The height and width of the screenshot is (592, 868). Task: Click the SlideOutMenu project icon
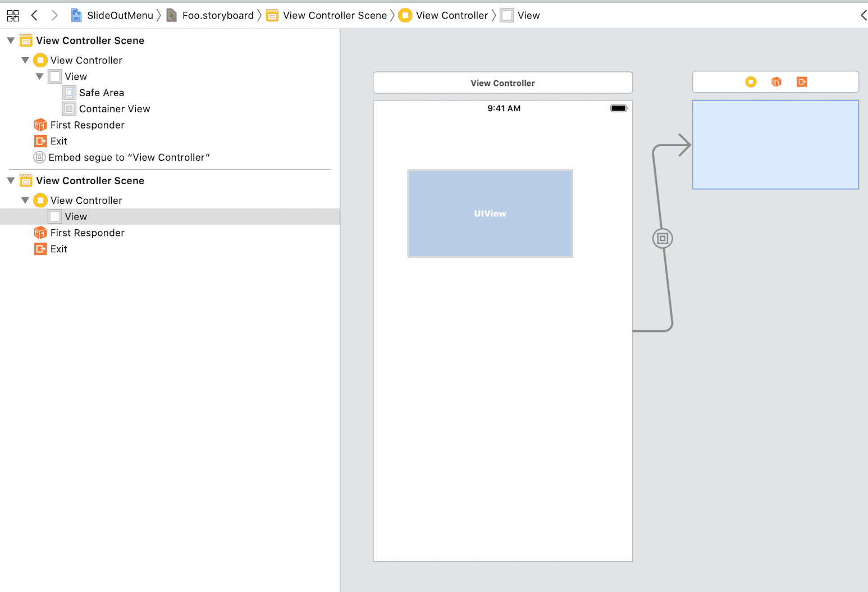[x=76, y=15]
